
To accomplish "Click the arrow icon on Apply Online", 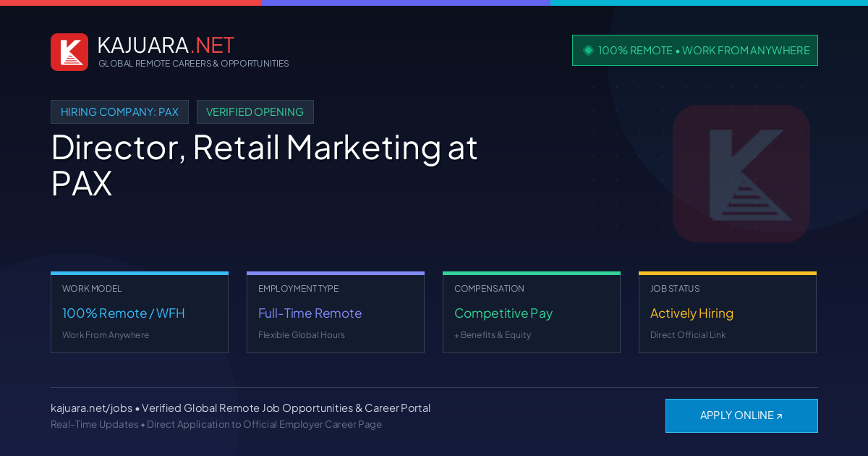I will tap(779, 416).
